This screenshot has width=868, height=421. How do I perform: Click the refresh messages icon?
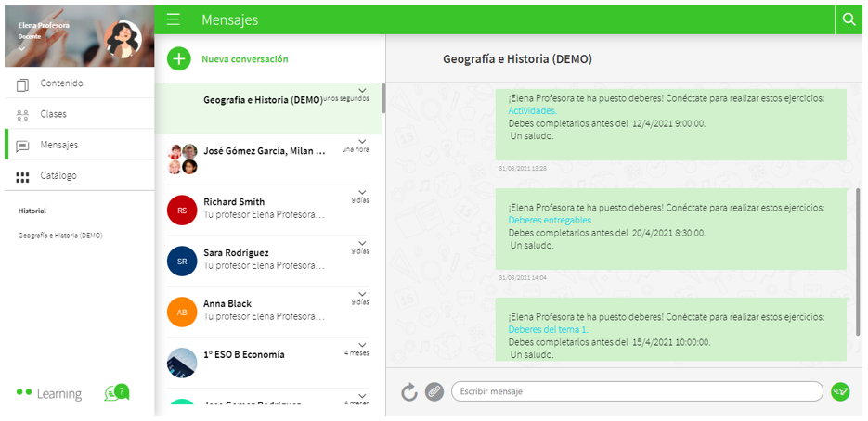[409, 392]
